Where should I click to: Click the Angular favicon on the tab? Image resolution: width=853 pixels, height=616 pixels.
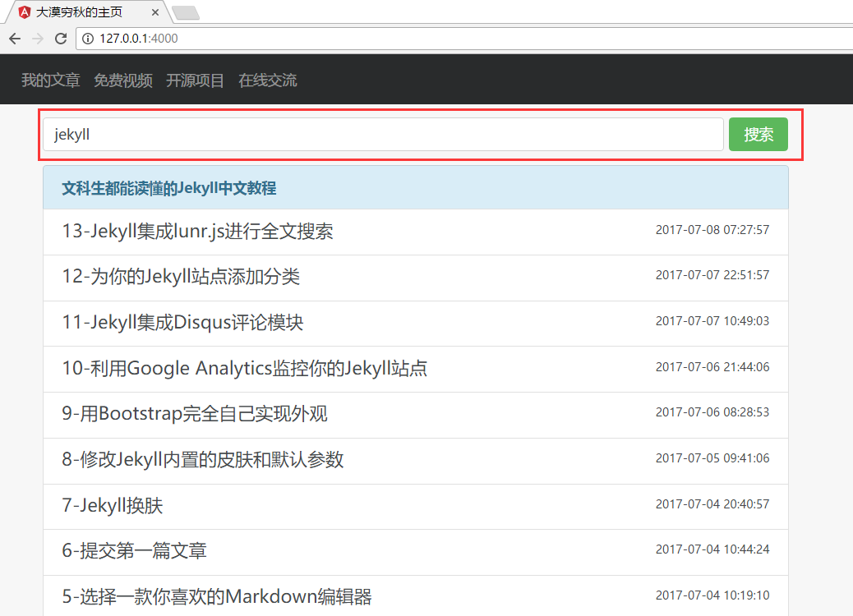coord(25,12)
